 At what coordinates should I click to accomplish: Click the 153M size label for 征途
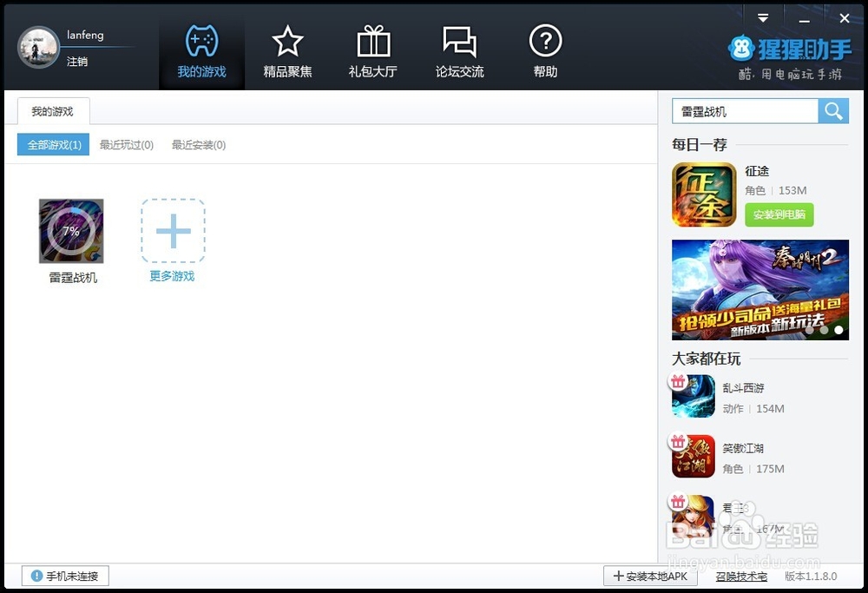792,190
